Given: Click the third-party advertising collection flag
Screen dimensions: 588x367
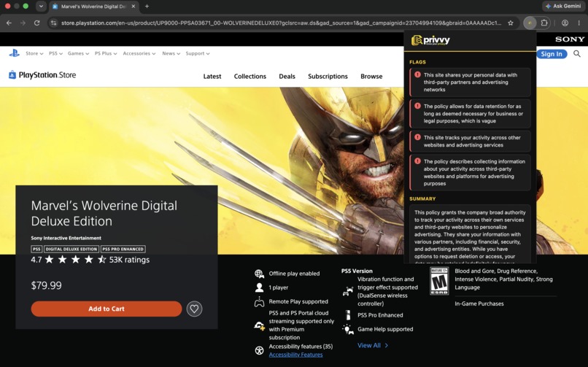Looking at the screenshot, I should (471, 172).
